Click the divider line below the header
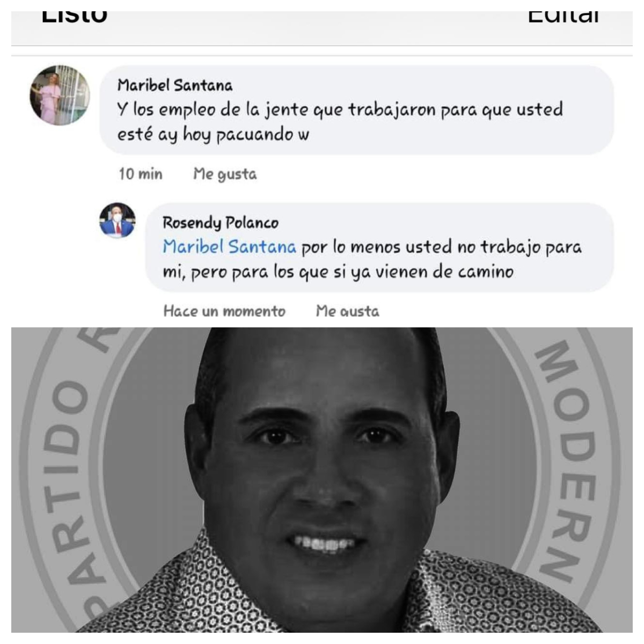Viewport: 644px width, 644px height. [322, 55]
